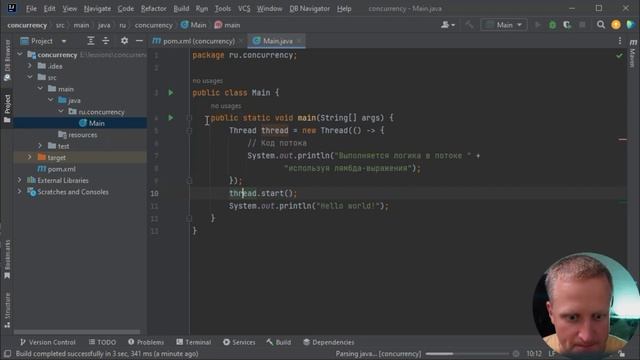This screenshot has width=640, height=360.
Task: Expand the target folder
Action: click(x=30, y=157)
